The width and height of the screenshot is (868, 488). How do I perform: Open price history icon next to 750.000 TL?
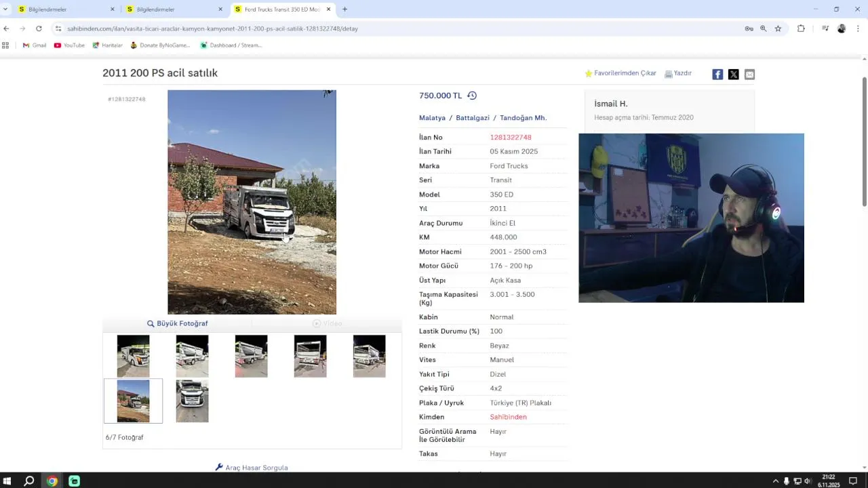472,96
